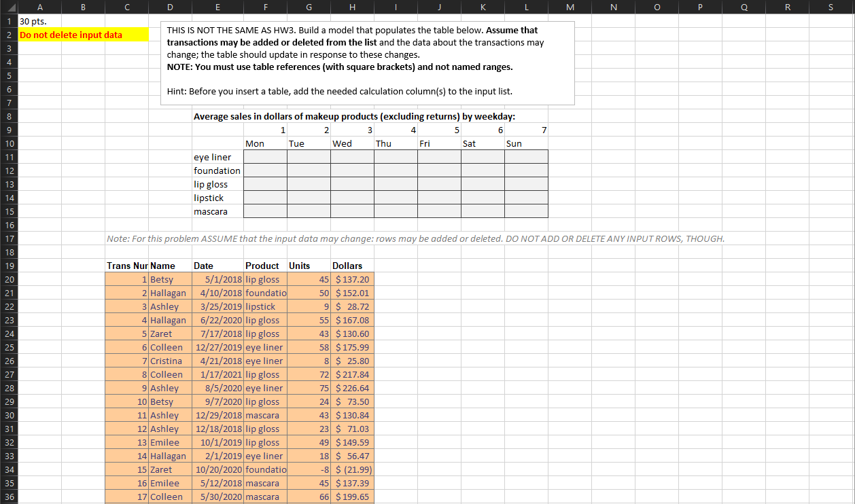This screenshot has height=504, width=855.
Task: Click the '30 pts.' cell
Action: tap(39, 21)
